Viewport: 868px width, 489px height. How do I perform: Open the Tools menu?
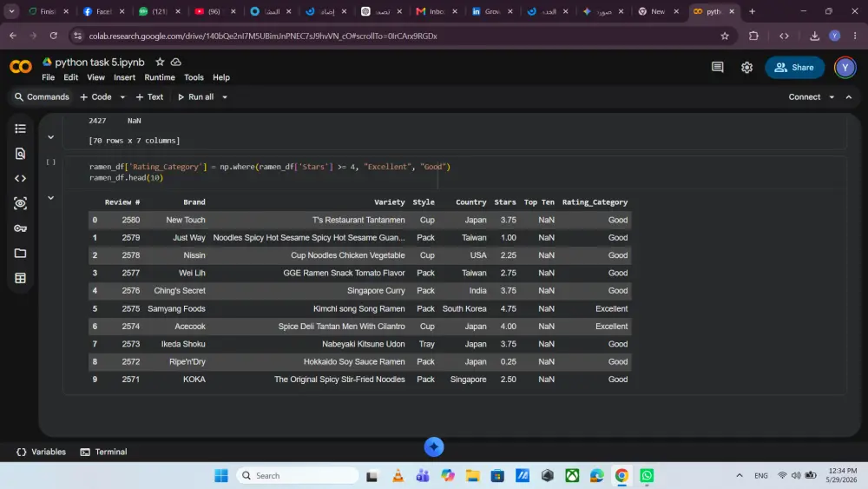pos(194,77)
